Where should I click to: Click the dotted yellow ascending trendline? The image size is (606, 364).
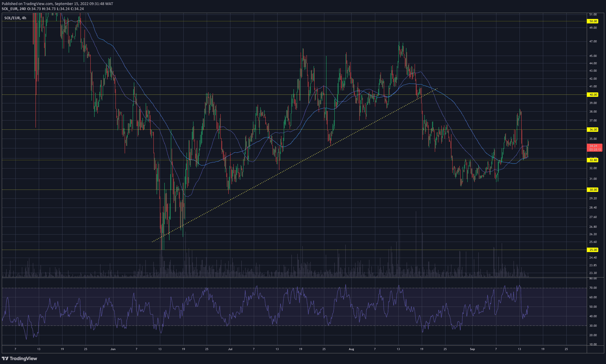pos(295,165)
